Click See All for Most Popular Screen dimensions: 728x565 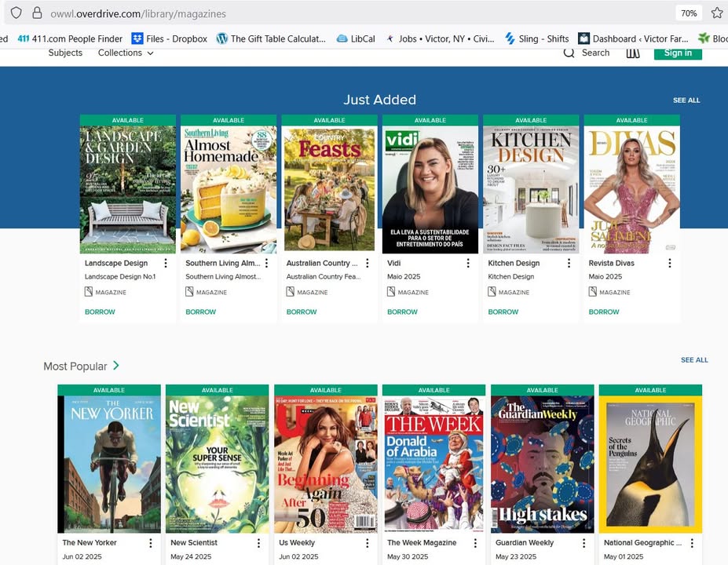(694, 360)
